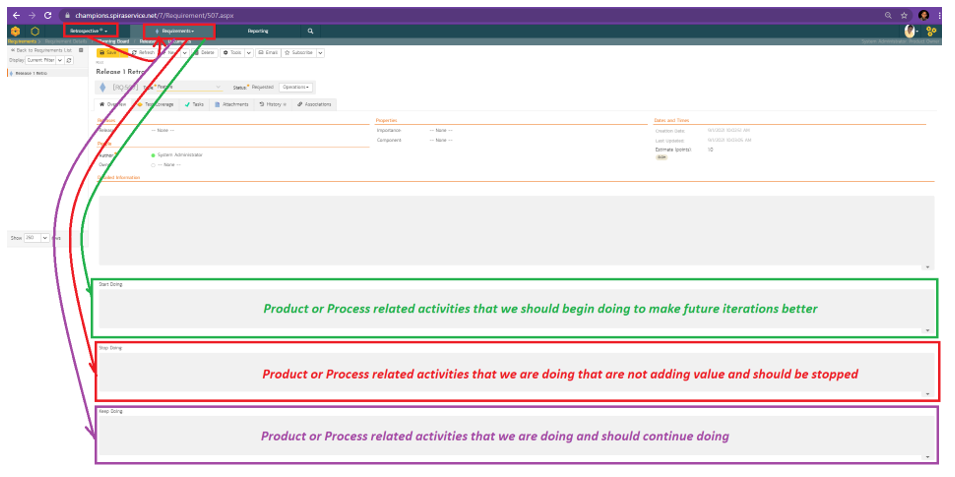Viewport: 955px width, 477px height.
Task: Expand the Requirements artifact menu
Action: pos(179,31)
